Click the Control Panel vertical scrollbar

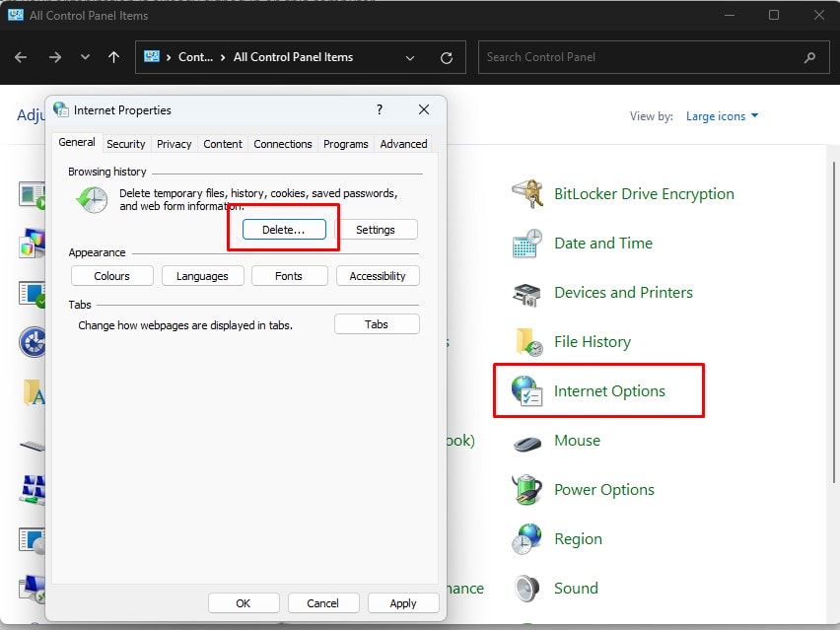click(833, 321)
